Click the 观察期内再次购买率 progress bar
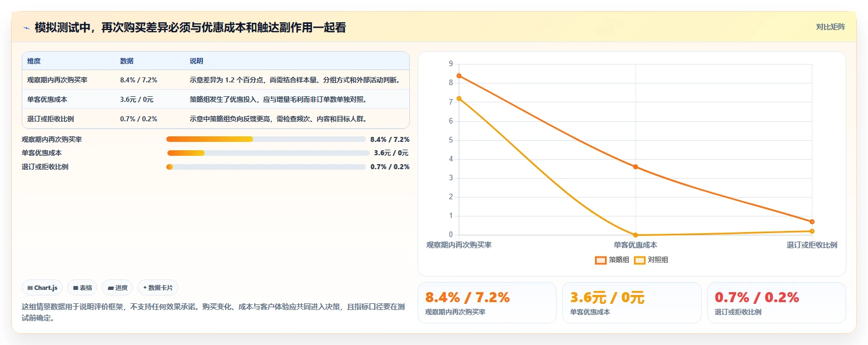 coord(266,139)
